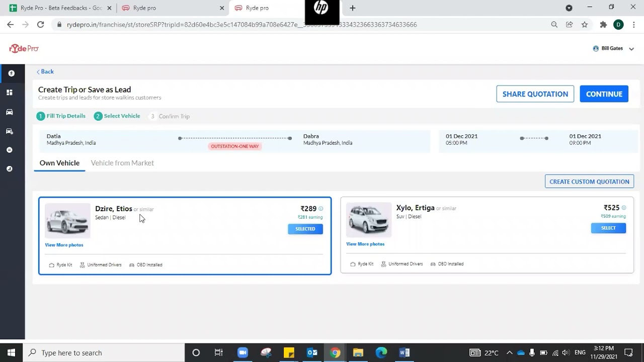The width and height of the screenshot is (644, 362).
Task: Open the price info icon beside ₹289
Action: coord(321,209)
